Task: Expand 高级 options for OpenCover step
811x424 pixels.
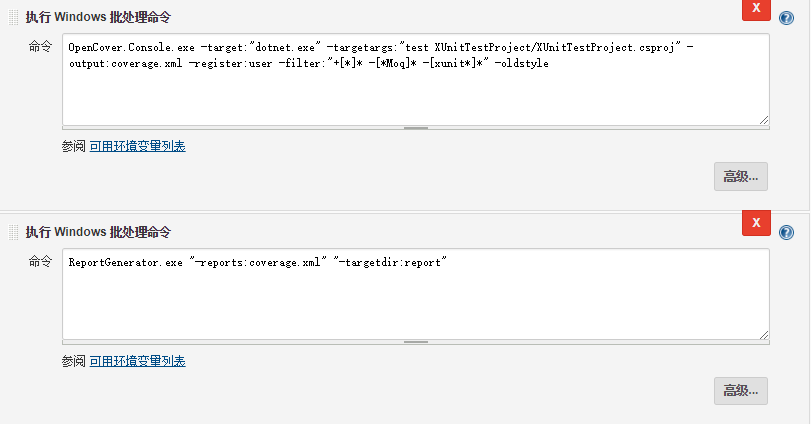Action: (x=740, y=176)
